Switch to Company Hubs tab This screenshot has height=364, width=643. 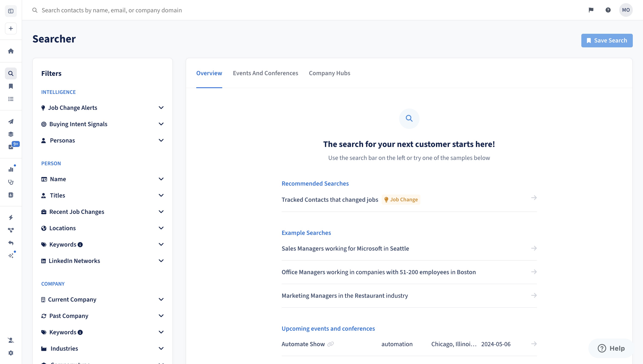(329, 73)
